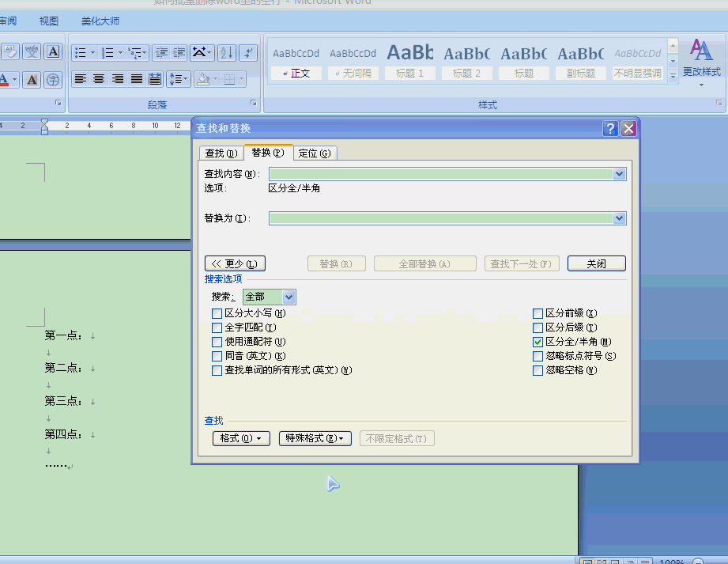The width and height of the screenshot is (728, 564).
Task: Click the Line Spacing icon
Action: pyautogui.click(x=179, y=79)
